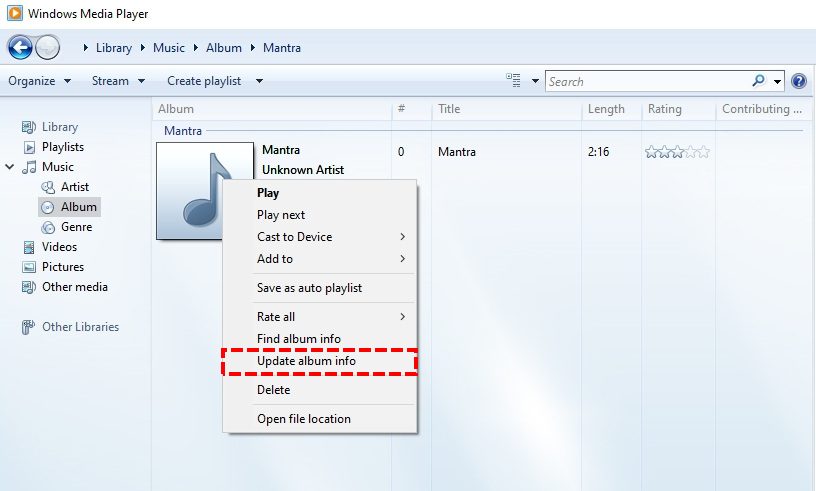Open Artist in the sidebar tree
Screen dimensions: 816x491
75,187
